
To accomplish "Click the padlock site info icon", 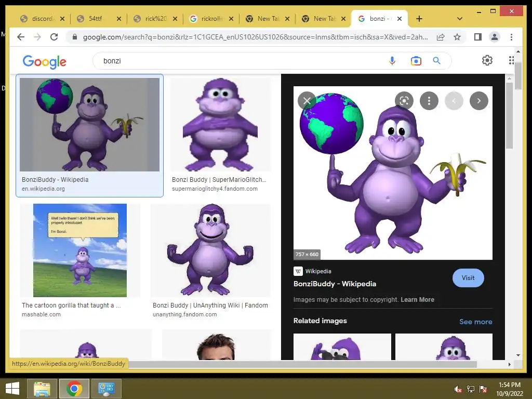I will pos(75,37).
